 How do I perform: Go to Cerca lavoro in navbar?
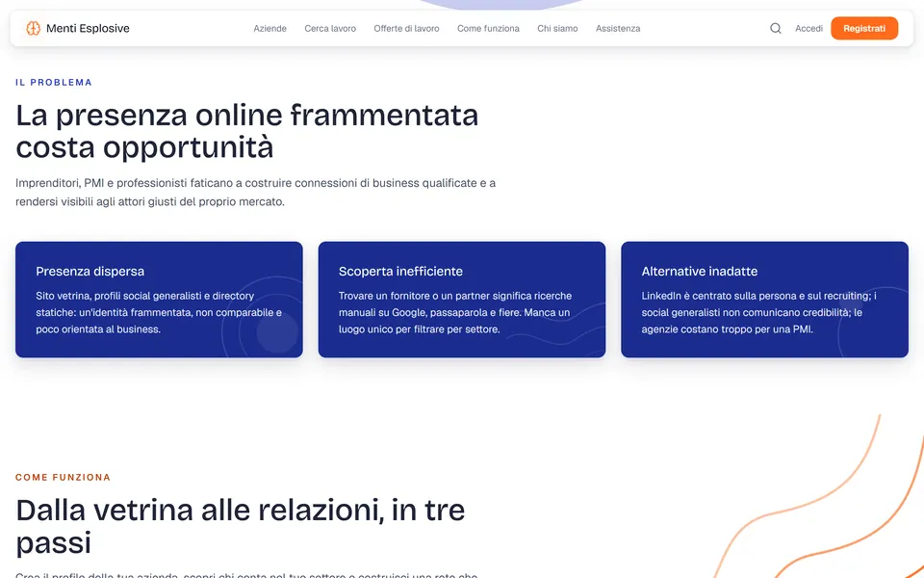pos(330,28)
